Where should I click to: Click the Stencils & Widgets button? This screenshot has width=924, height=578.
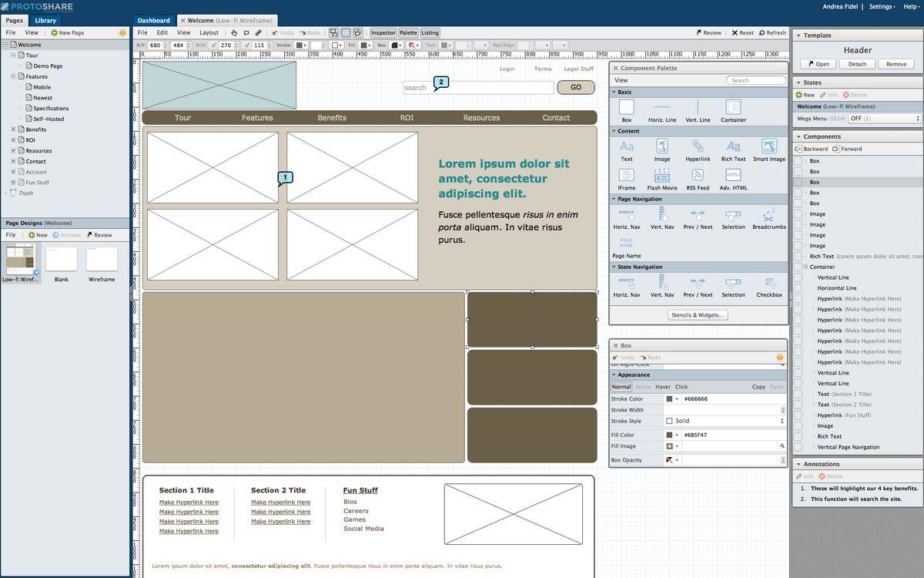[x=698, y=315]
